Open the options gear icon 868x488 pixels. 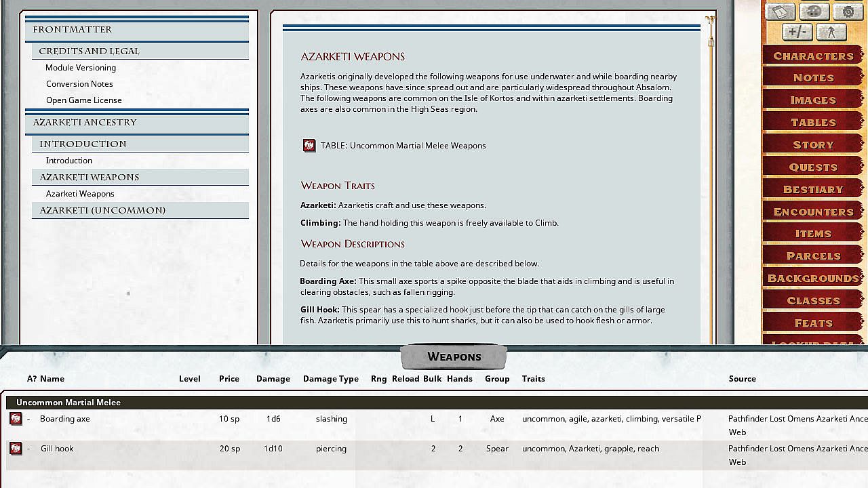[x=848, y=12]
